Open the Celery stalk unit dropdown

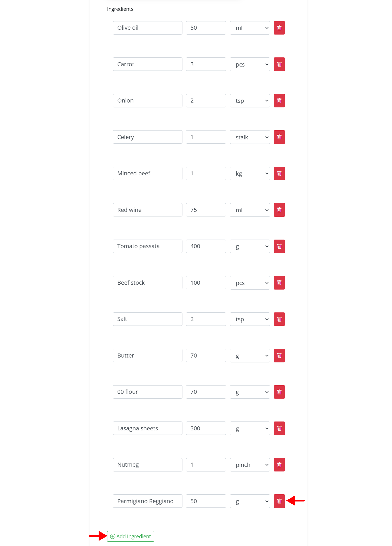(250, 137)
